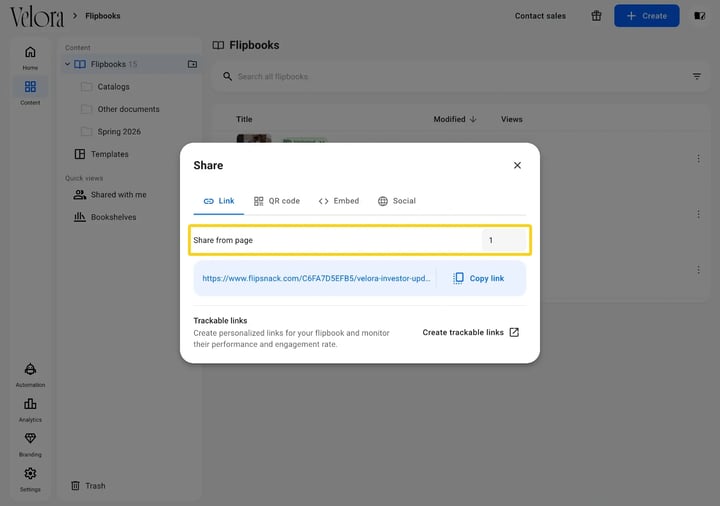Viewport: 720px width, 506px height.
Task: Close the Share dialog
Action: coord(517,165)
